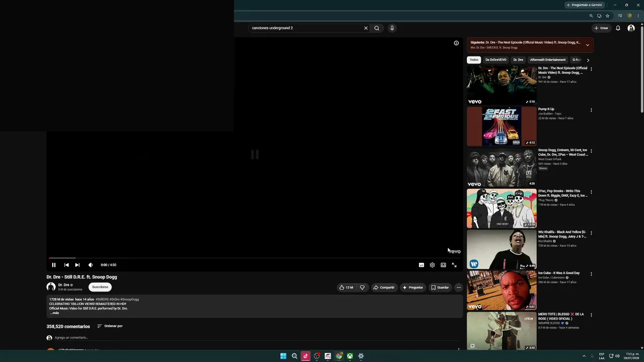644x362 pixels.
Task: Open more actions menu beside Guardar
Action: click(x=458, y=288)
